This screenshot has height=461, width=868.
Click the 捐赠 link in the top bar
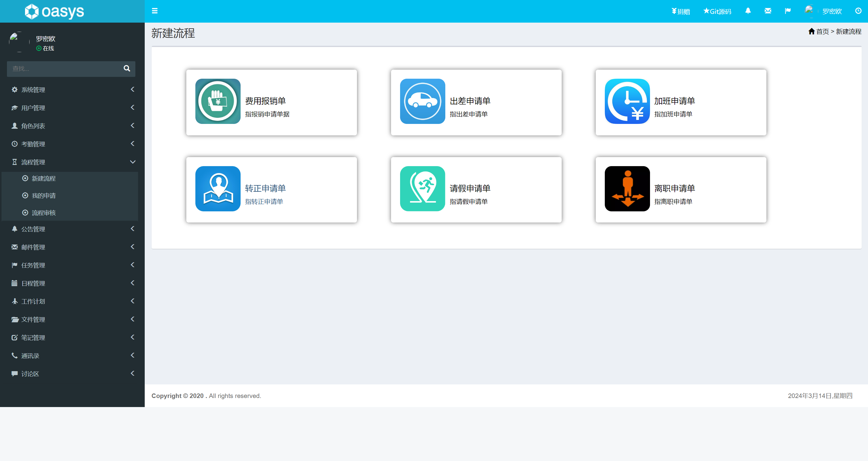[x=680, y=11]
